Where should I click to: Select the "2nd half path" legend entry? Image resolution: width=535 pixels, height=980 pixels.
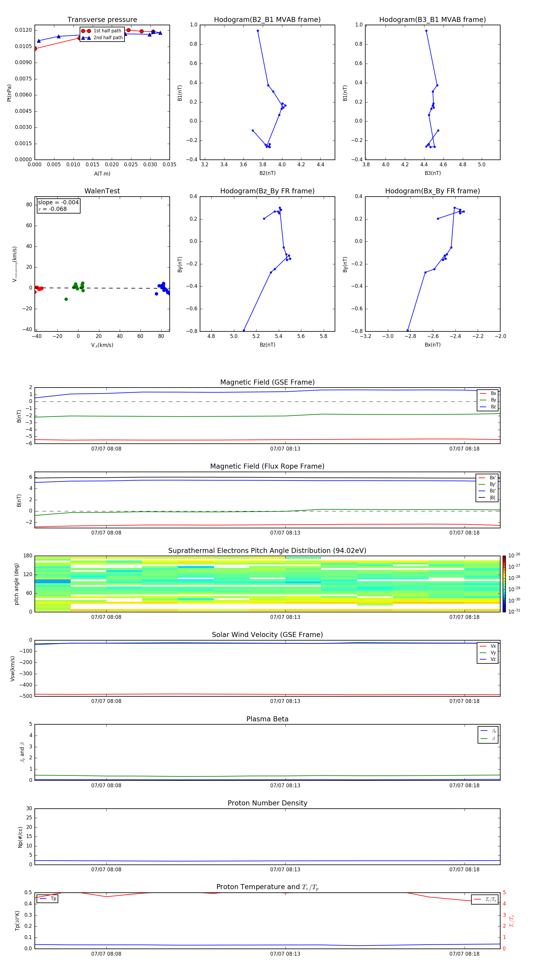(102, 38)
